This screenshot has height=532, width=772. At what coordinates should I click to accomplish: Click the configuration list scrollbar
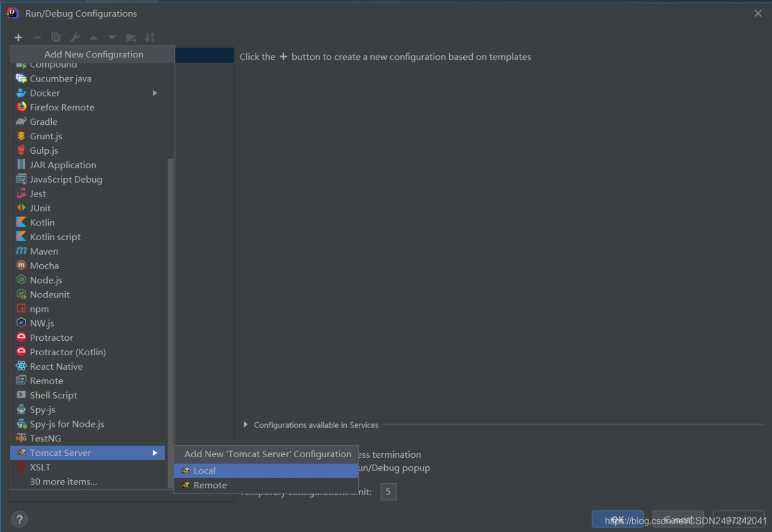point(170,323)
